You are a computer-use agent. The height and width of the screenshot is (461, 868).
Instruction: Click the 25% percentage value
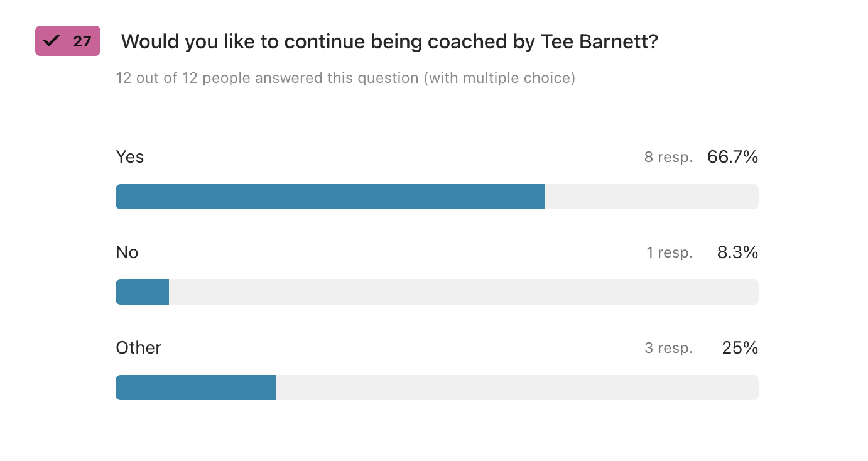(x=740, y=348)
